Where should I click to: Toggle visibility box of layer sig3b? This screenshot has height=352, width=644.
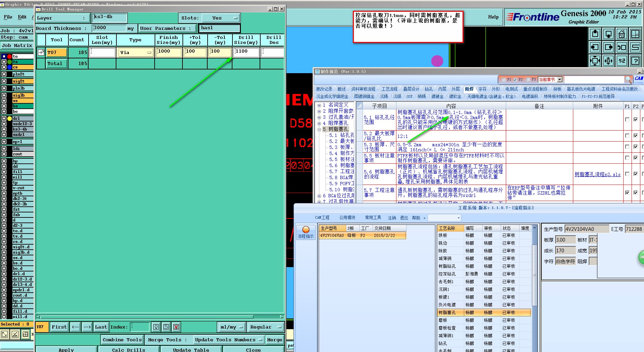tap(4, 95)
